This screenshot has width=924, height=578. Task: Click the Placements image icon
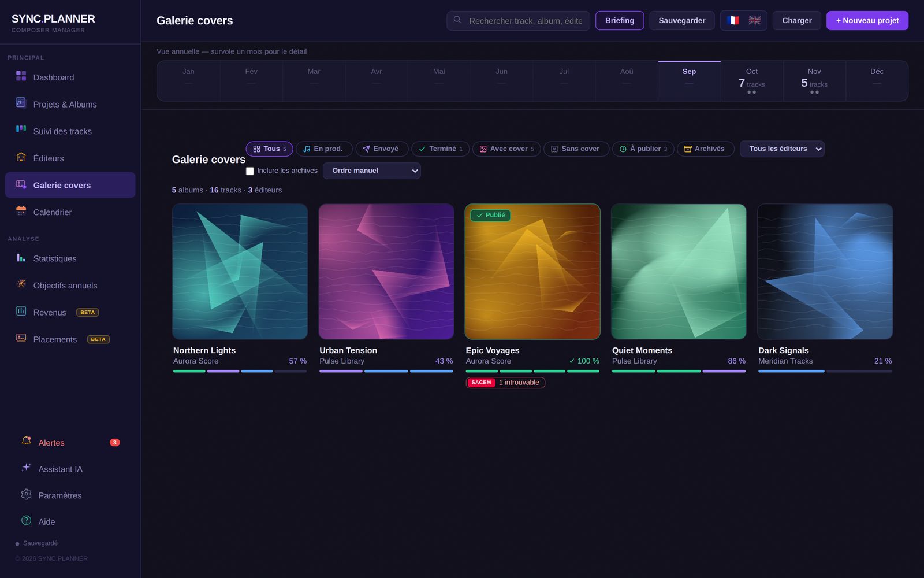(x=21, y=338)
